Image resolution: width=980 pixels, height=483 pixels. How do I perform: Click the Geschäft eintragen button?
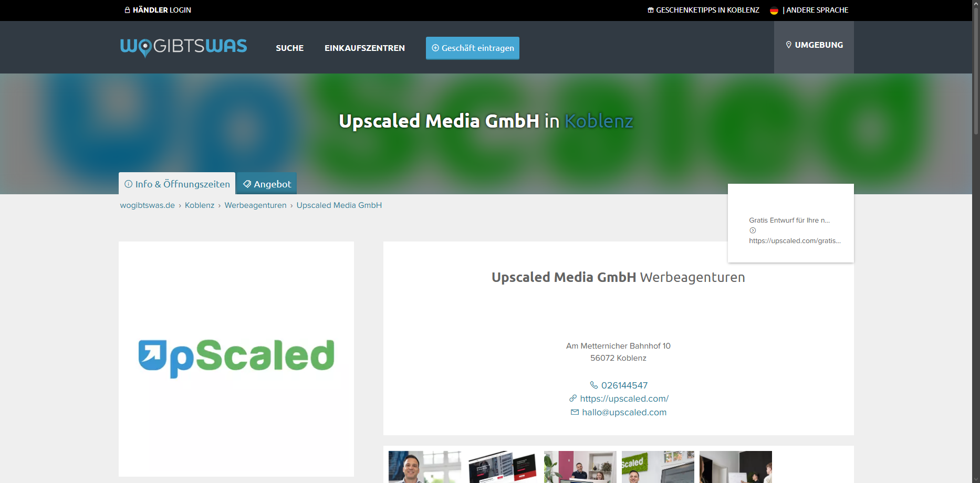pyautogui.click(x=473, y=48)
